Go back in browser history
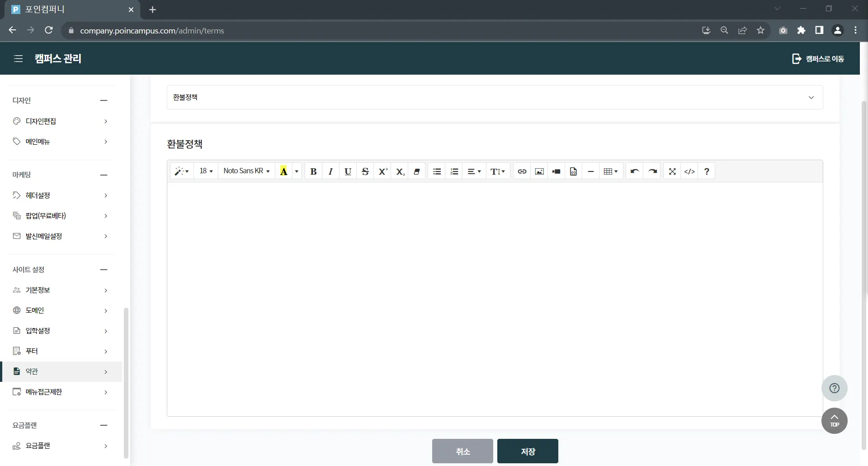Viewport: 868px width, 466px height. [13, 30]
